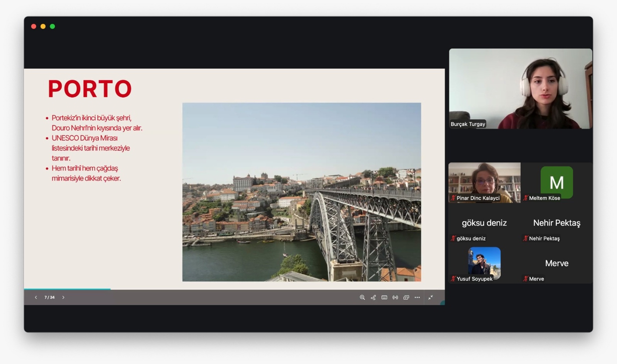
Task: Open the slide window layout icon
Action: tap(406, 297)
